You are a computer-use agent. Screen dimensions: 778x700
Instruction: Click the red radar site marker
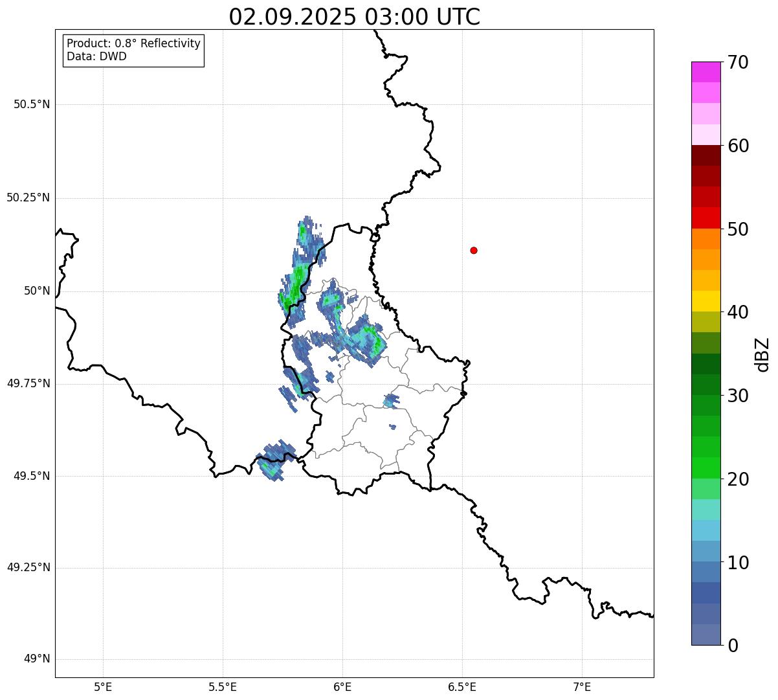(x=474, y=250)
